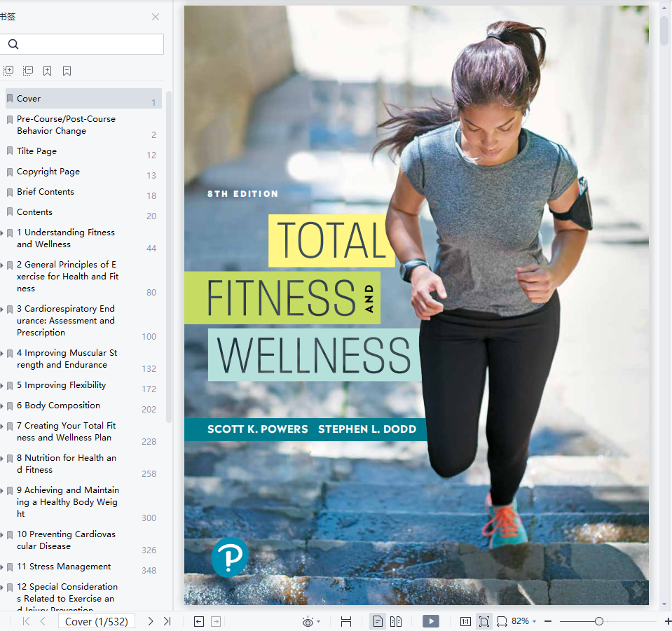Click the book cover page

click(416, 305)
